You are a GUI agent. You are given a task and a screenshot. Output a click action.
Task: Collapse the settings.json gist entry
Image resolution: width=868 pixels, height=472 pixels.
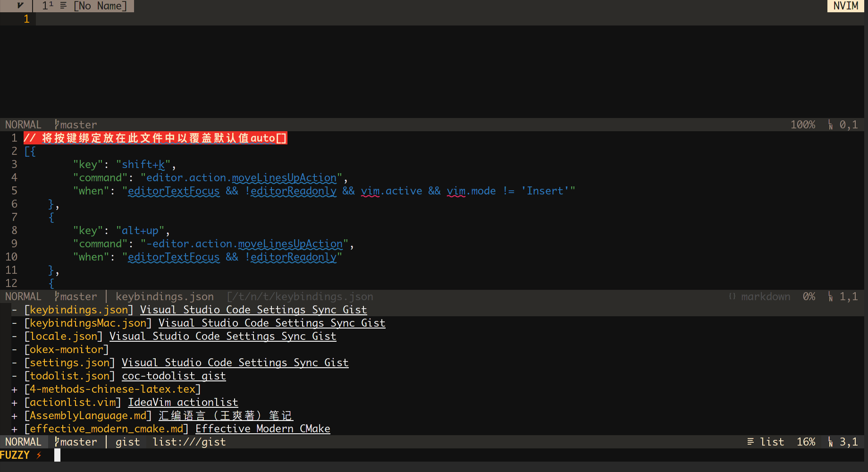(14, 362)
